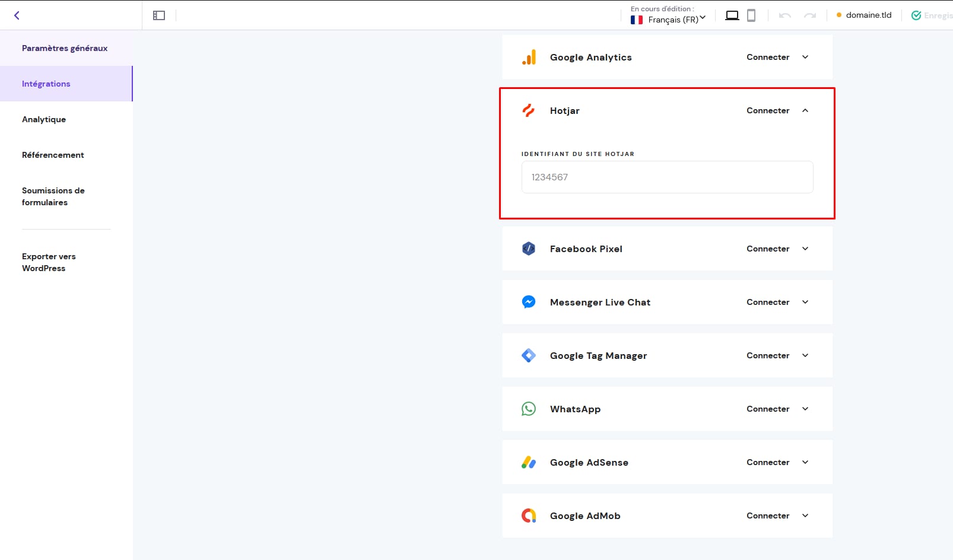The height and width of the screenshot is (560, 953).
Task: Expand the Facebook Pixel section chevron
Action: [x=805, y=249]
